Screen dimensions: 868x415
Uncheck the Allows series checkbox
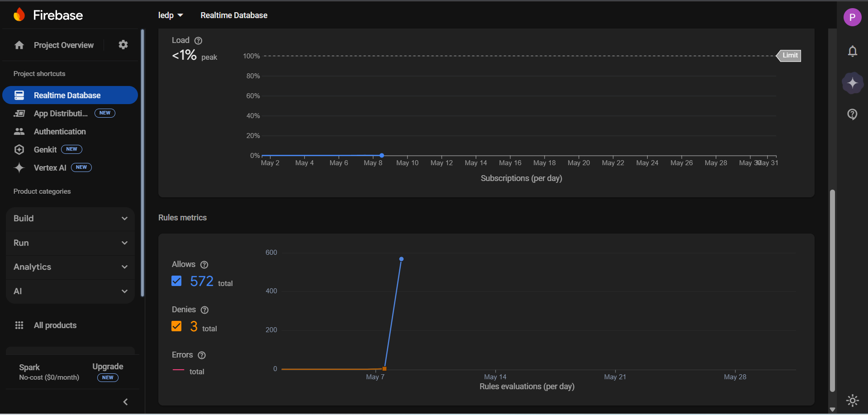point(176,281)
